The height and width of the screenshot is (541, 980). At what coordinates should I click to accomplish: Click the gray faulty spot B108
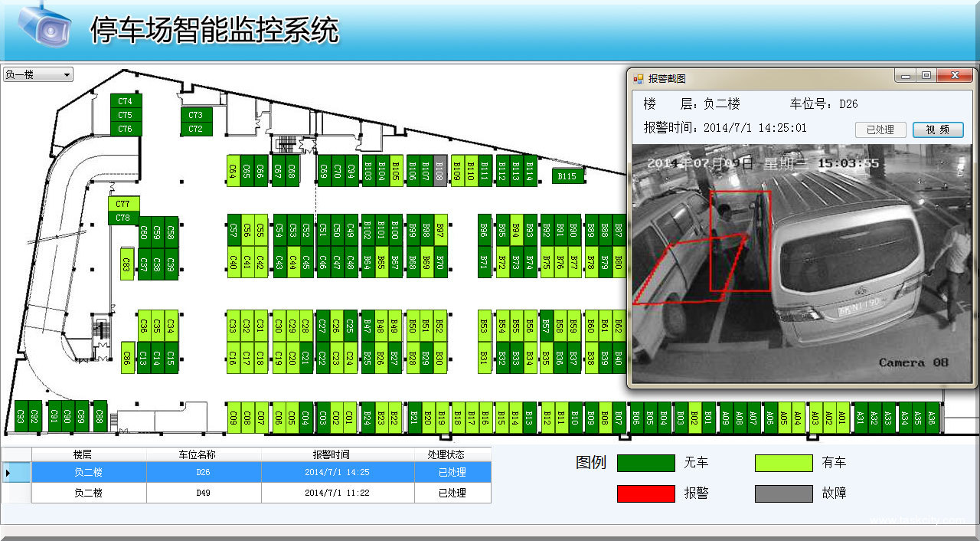coord(439,171)
